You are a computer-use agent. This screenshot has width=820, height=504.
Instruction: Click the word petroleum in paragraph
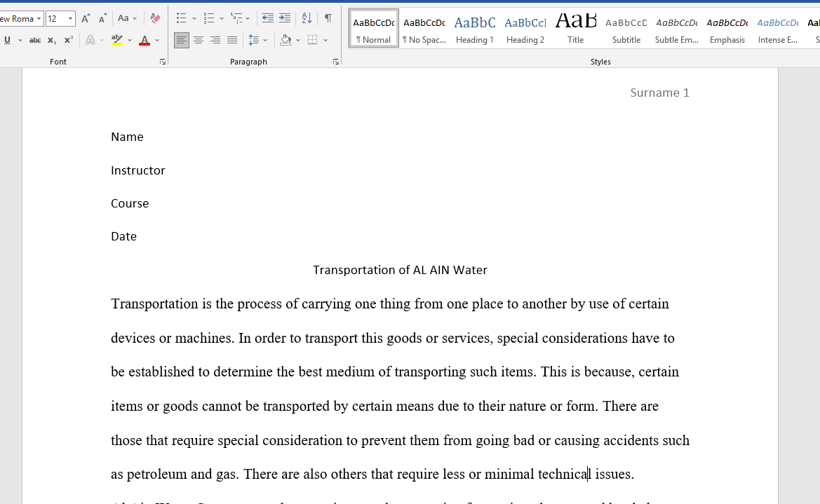(157, 474)
